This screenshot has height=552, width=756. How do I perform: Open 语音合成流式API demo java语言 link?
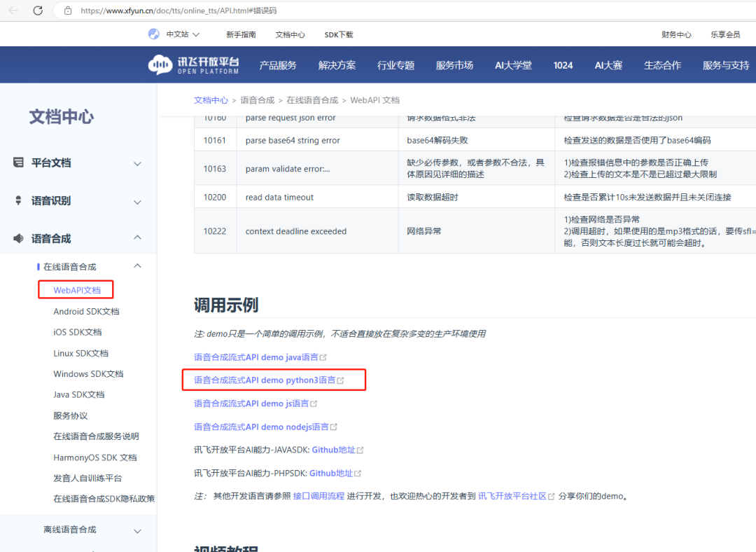tap(256, 357)
